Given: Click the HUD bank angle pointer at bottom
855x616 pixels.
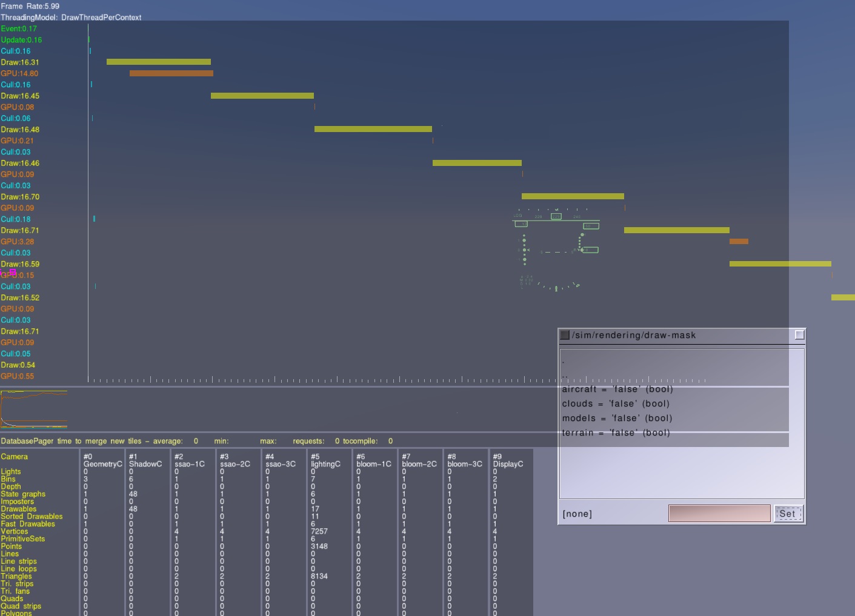Looking at the screenshot, I should (x=556, y=289).
